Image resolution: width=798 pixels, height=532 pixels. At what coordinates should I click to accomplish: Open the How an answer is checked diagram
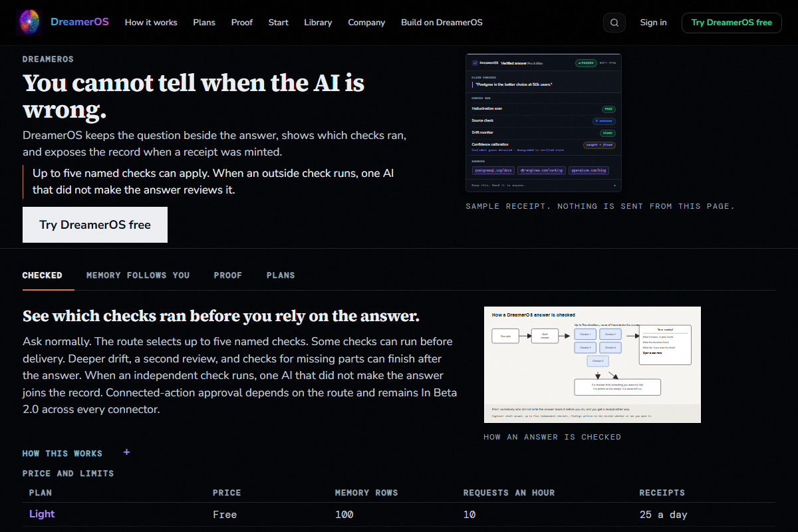(x=592, y=364)
